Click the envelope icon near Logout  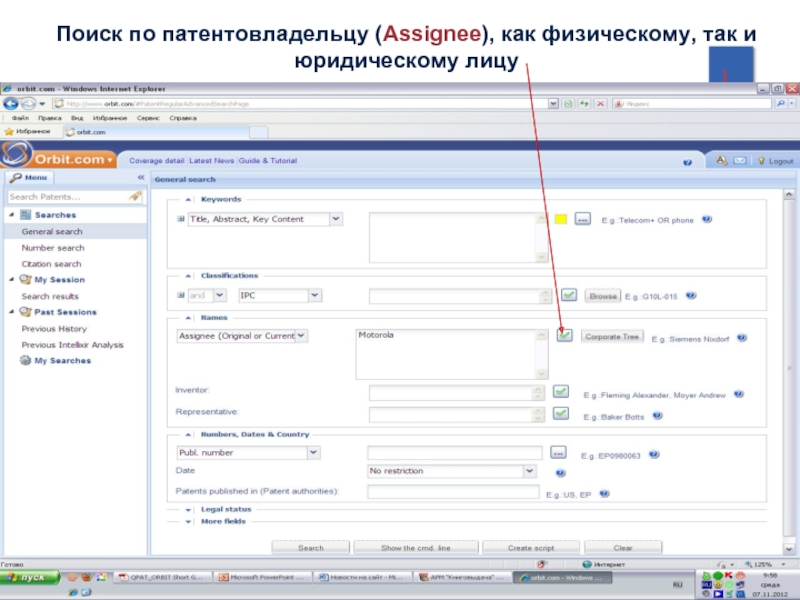(740, 160)
